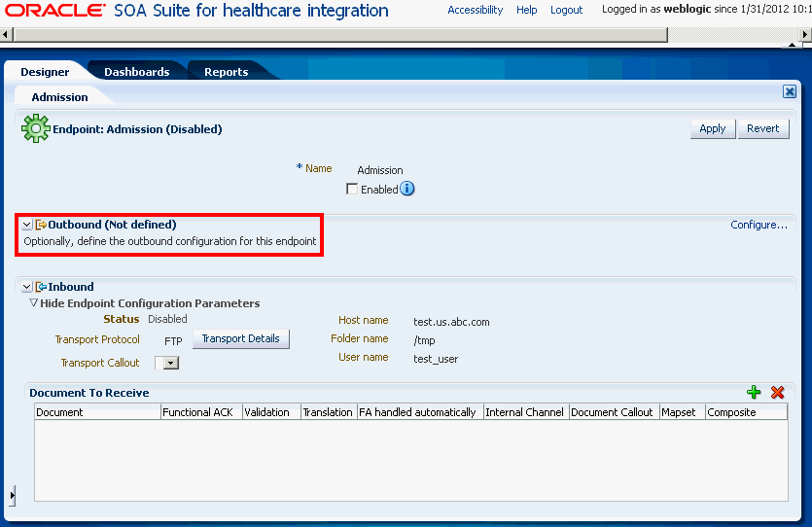Toggle the Enabled checkbox
The image size is (812, 527).
click(x=352, y=189)
